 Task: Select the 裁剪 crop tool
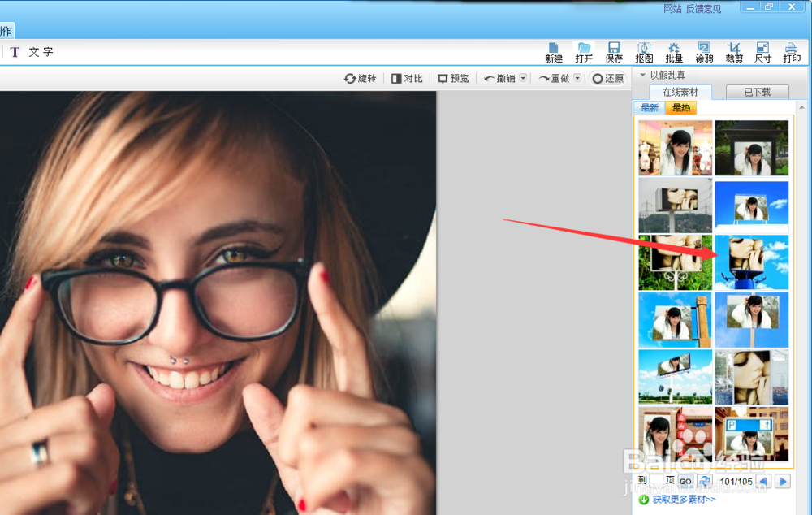tap(734, 52)
